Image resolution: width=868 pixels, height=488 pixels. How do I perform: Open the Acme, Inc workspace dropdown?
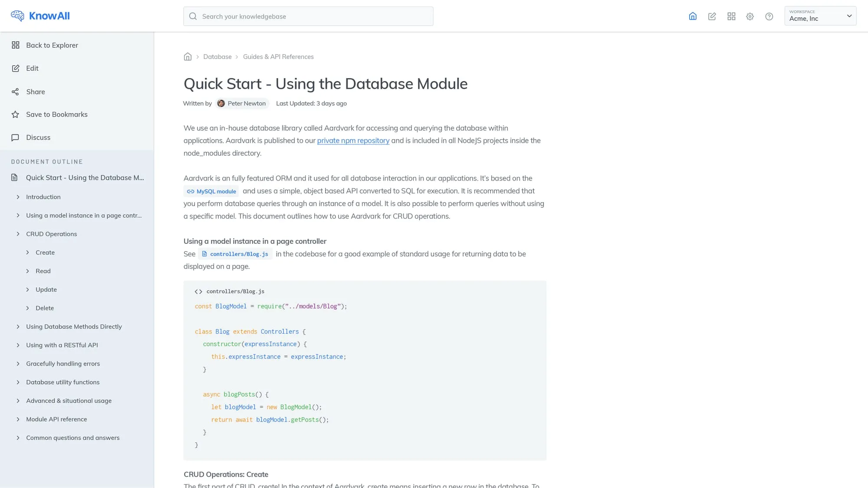tap(820, 16)
